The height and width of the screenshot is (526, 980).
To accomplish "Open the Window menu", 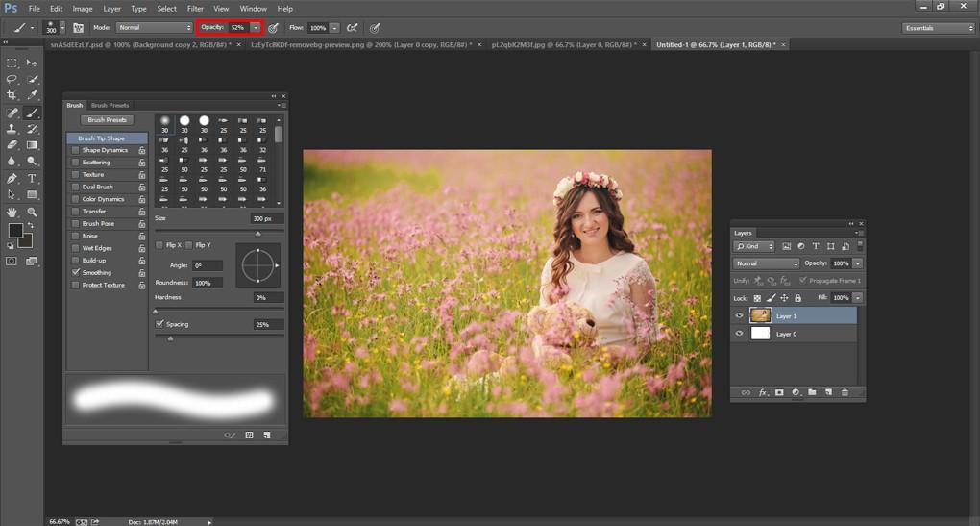I will pyautogui.click(x=253, y=9).
